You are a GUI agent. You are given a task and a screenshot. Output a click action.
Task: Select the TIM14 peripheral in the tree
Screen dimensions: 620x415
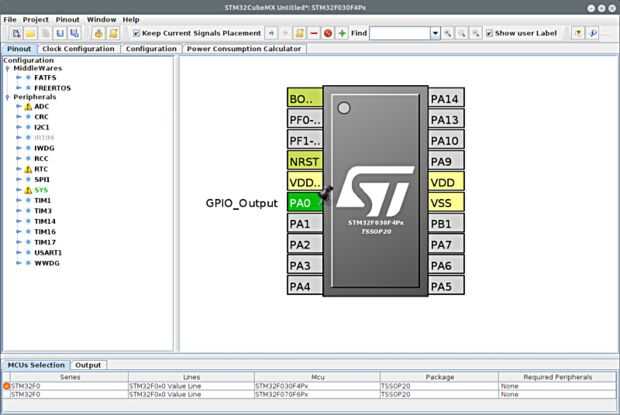(x=45, y=221)
